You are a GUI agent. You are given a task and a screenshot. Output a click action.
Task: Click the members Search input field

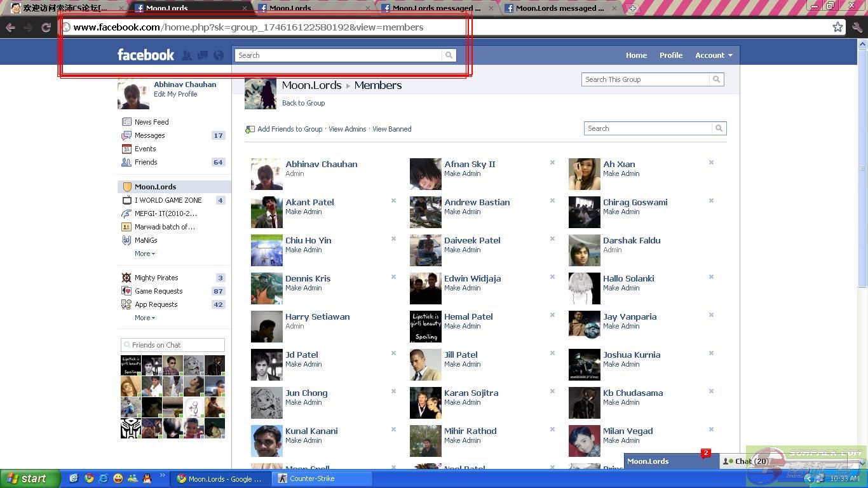pos(648,128)
